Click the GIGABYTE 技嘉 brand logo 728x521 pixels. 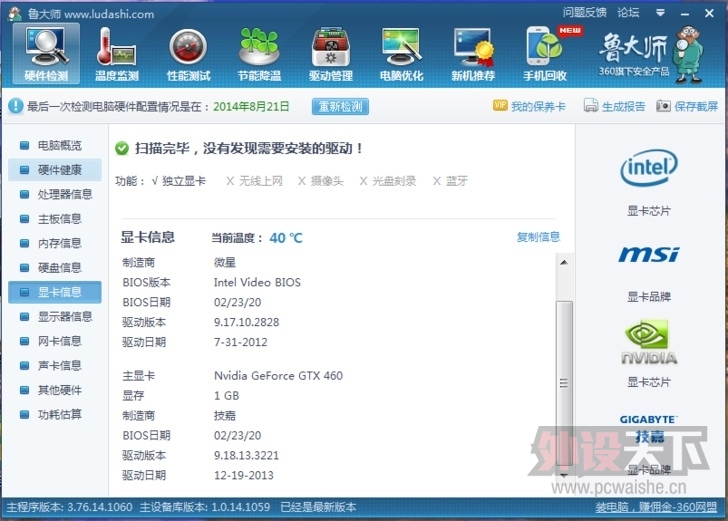click(x=649, y=429)
